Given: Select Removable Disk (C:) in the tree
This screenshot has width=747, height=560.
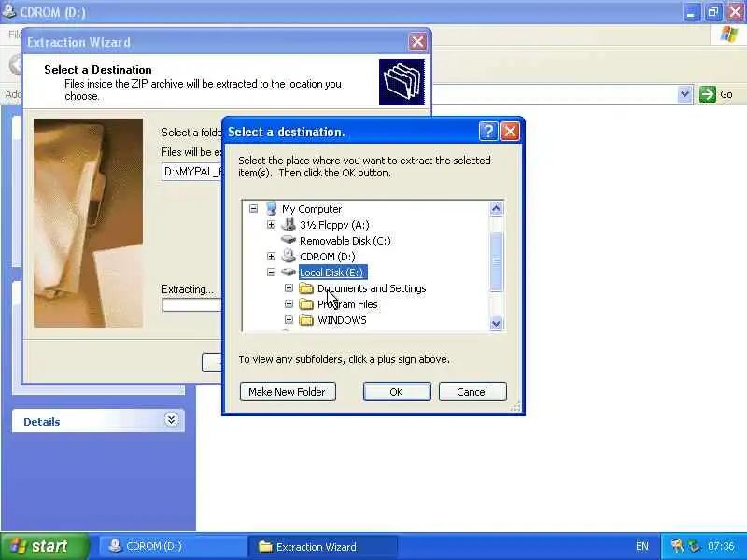Looking at the screenshot, I should point(345,241).
